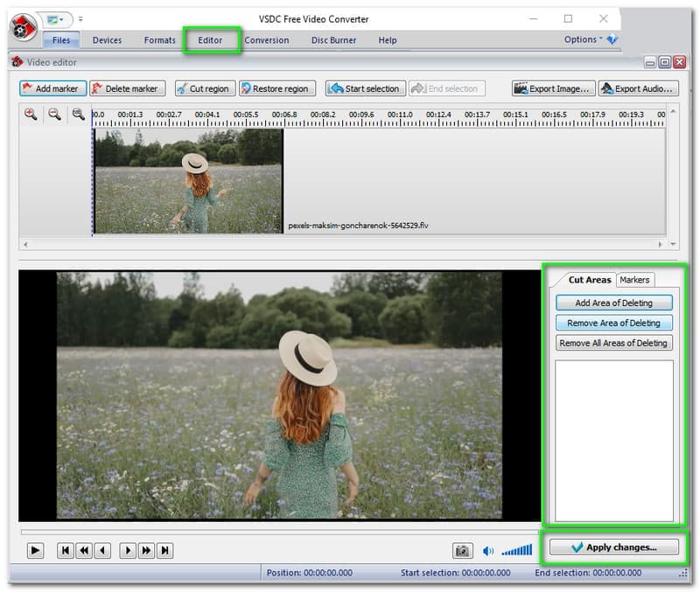This screenshot has width=700, height=592.
Task: Rewind with the fast backward button
Action: point(84,551)
